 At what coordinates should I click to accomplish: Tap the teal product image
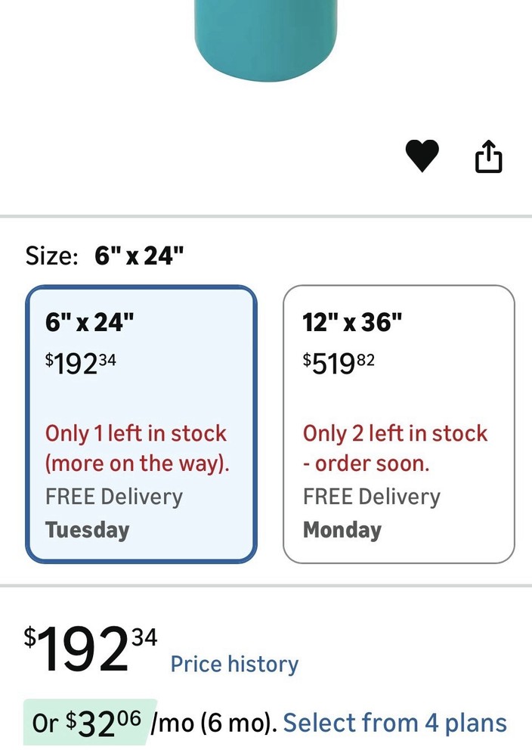[265, 38]
